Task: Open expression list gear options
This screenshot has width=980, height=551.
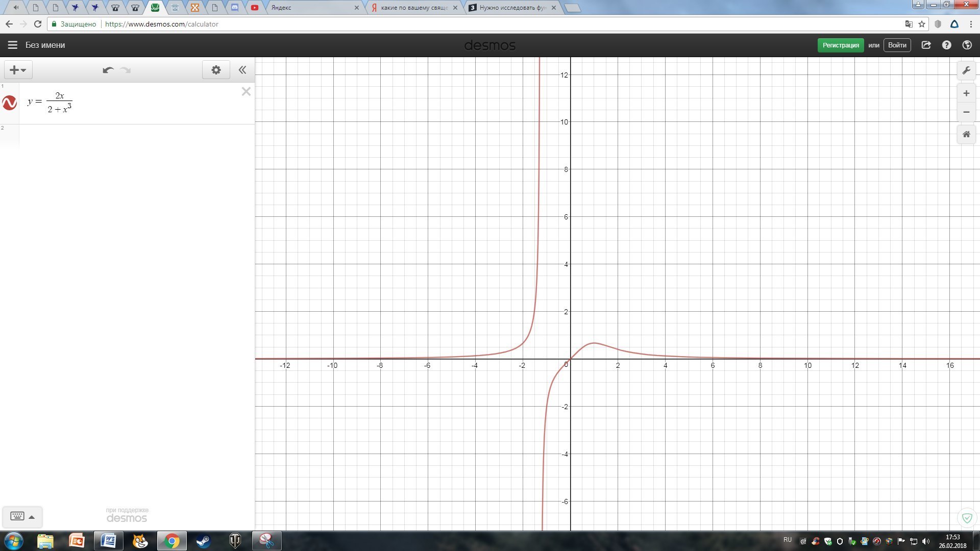Action: (x=216, y=70)
